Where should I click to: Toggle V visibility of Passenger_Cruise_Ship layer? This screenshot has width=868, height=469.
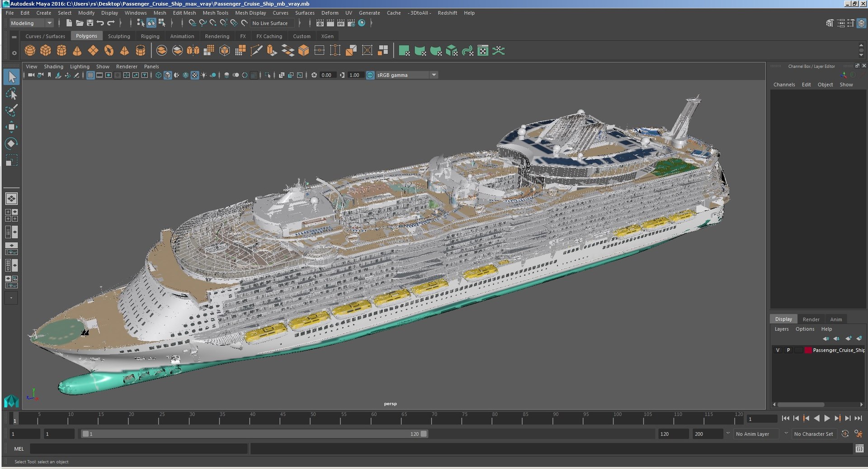[778, 350]
